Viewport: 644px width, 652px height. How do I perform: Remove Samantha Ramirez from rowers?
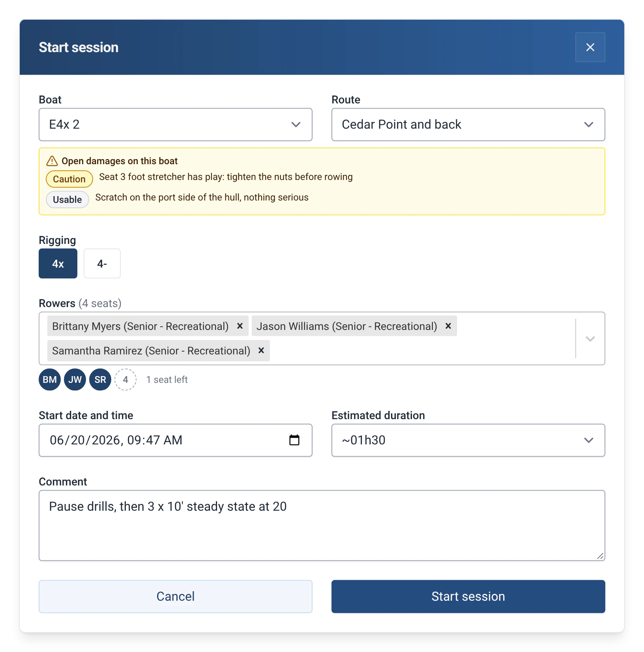[x=261, y=350]
